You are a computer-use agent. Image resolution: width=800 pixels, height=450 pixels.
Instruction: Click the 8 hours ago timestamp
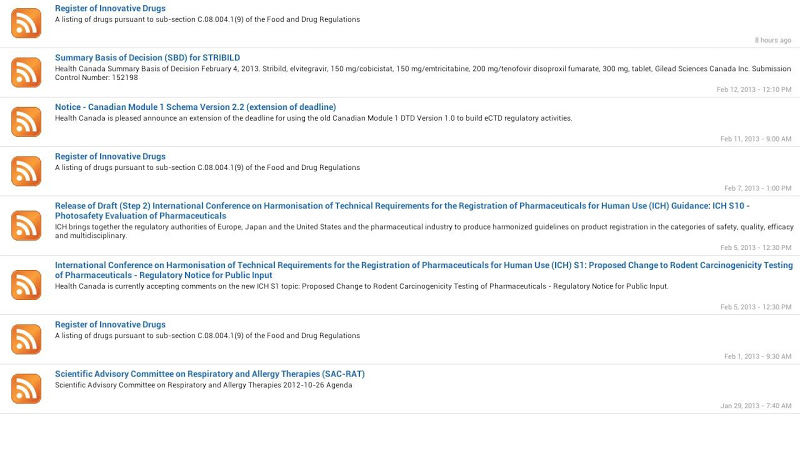[773, 40]
